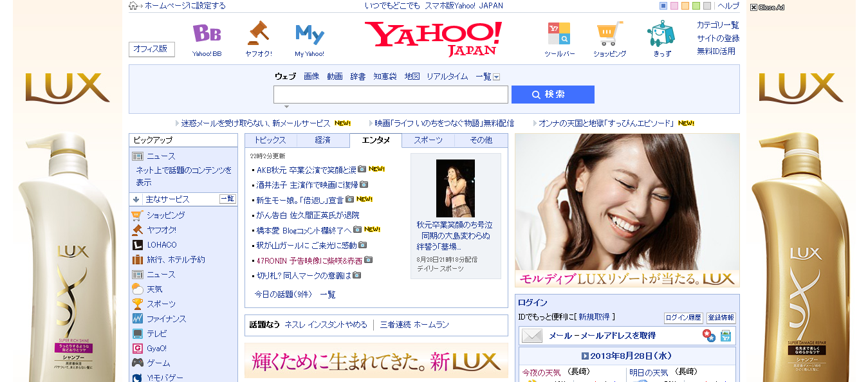Select the 知恵袋 search category

click(385, 77)
